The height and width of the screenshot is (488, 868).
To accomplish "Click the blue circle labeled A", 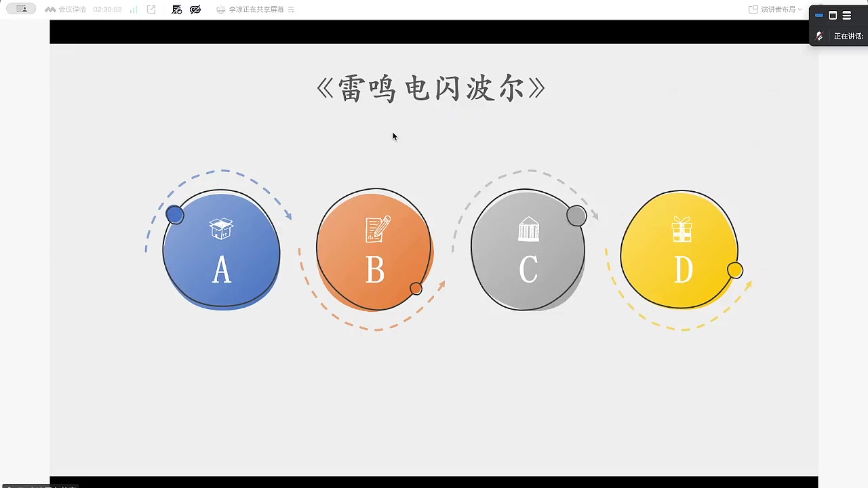I will pyautogui.click(x=221, y=249).
